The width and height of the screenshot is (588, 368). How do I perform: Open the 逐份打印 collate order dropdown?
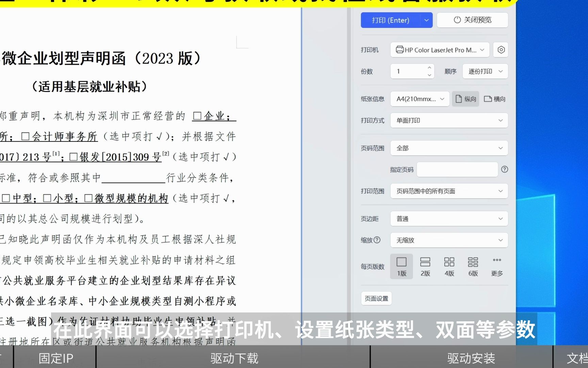click(x=485, y=71)
